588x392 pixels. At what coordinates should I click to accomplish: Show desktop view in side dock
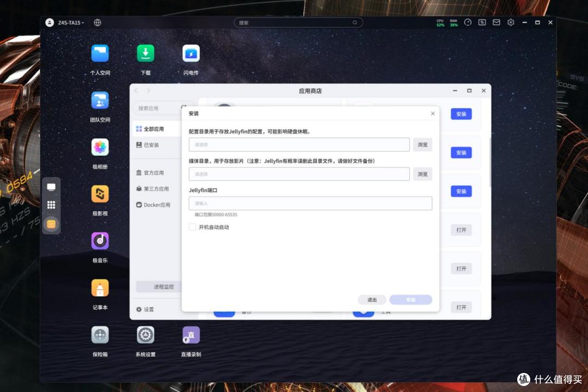click(x=51, y=187)
